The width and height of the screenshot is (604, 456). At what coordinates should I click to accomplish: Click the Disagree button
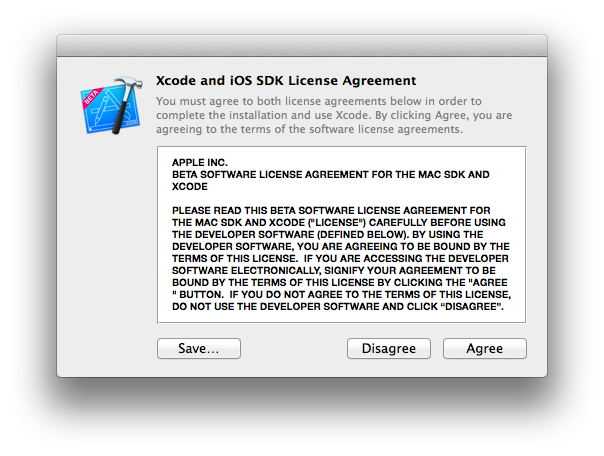389,349
